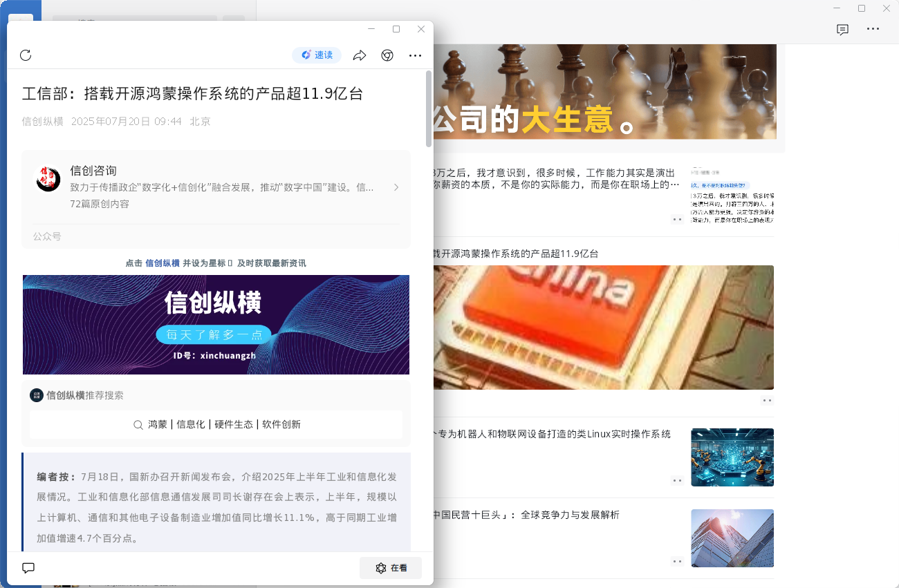The width and height of the screenshot is (899, 588).
Task: Open 开源鸿蒙操作系统 title in background list
Action: [516, 254]
